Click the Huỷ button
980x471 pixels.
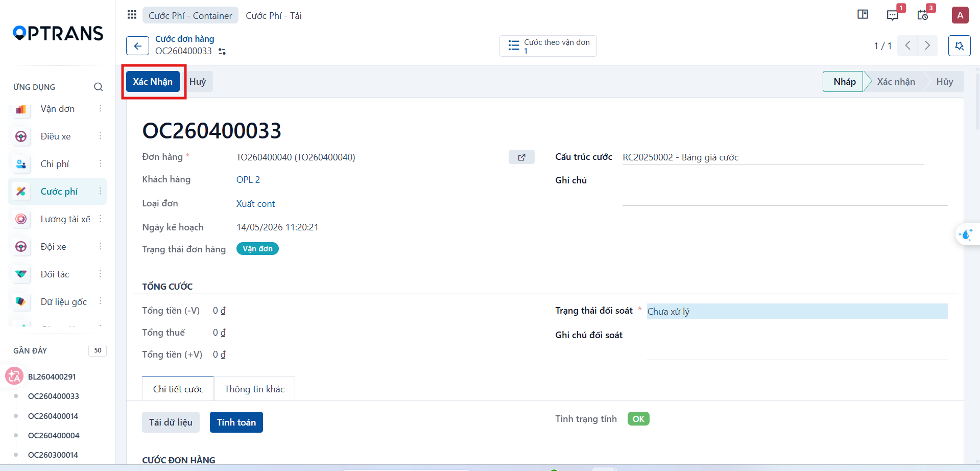(x=198, y=82)
